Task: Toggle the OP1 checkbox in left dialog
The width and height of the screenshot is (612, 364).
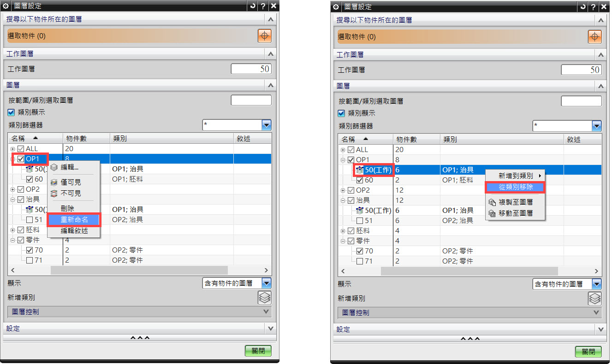Action: pos(21,159)
